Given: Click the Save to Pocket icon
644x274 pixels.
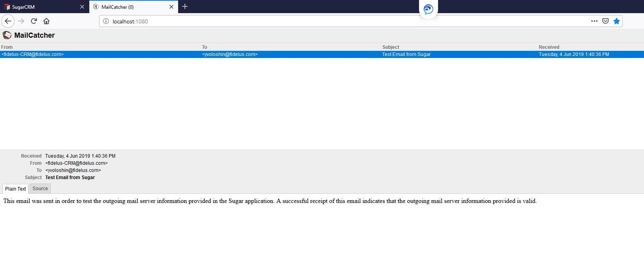Looking at the screenshot, I should click(605, 21).
